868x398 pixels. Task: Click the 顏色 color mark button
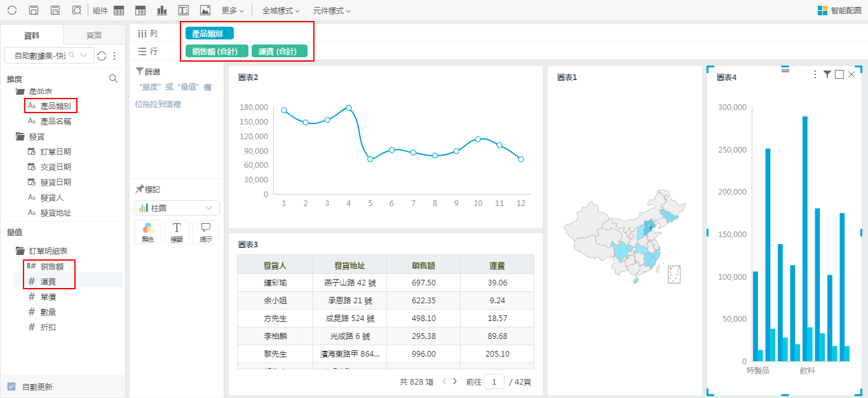pyautogui.click(x=147, y=232)
